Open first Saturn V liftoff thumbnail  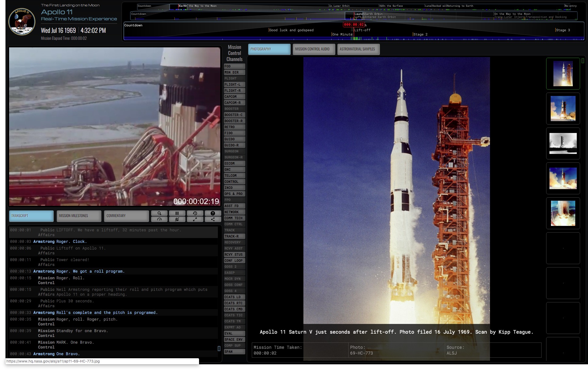(x=563, y=73)
